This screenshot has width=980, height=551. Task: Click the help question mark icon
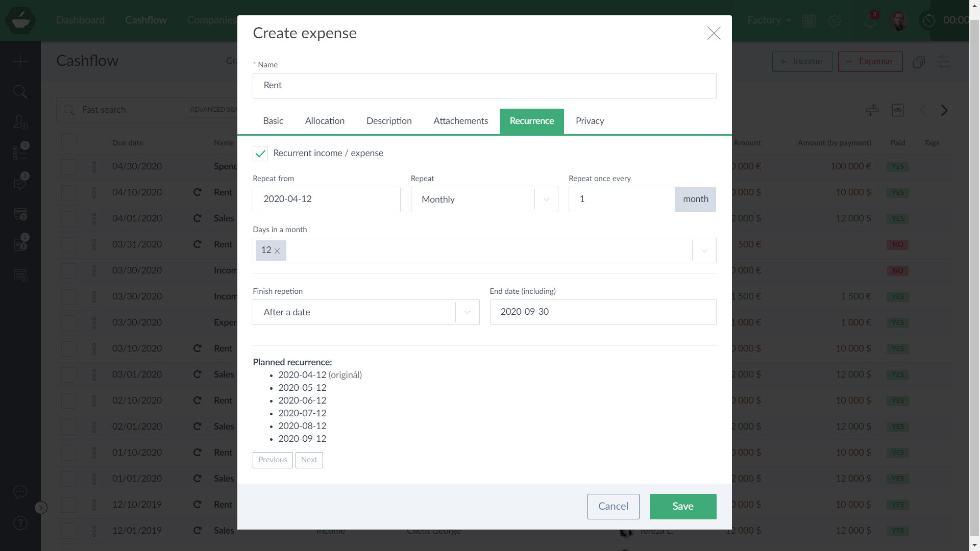coord(20,523)
